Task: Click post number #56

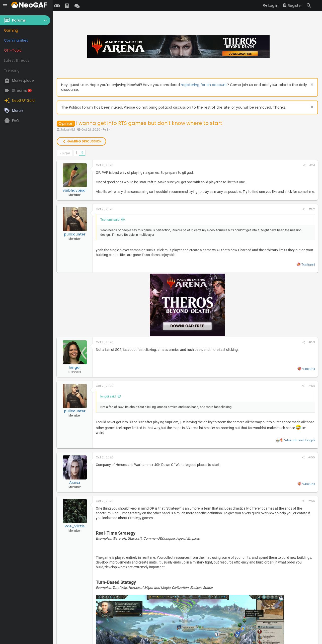Action: pos(311,501)
